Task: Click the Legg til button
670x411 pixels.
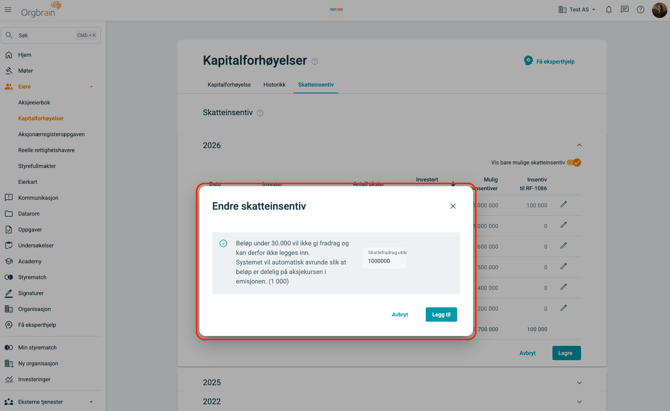Action: point(441,314)
